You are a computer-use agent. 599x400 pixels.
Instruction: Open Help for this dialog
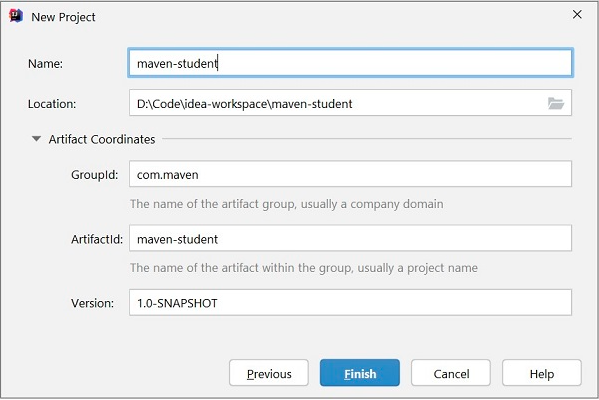point(542,373)
